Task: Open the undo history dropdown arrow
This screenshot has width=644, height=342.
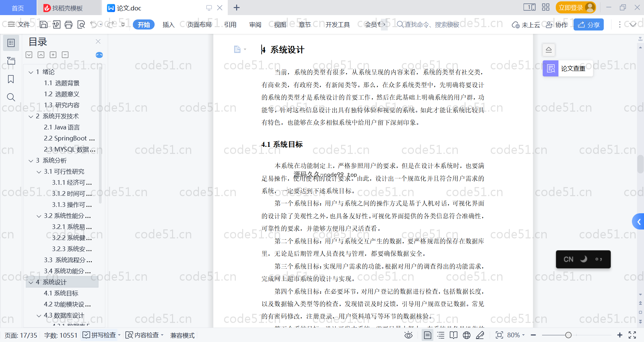Action: [x=101, y=24]
